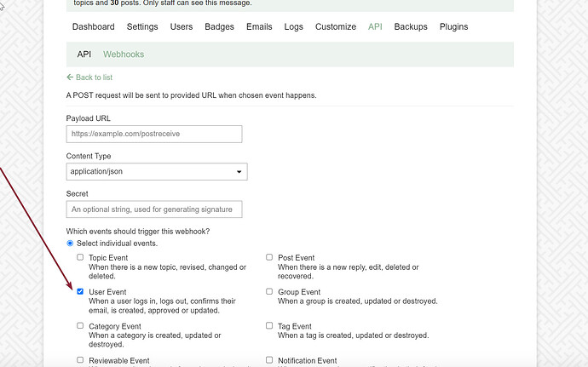
Task: Open the Settings admin tab
Action: coord(142,27)
